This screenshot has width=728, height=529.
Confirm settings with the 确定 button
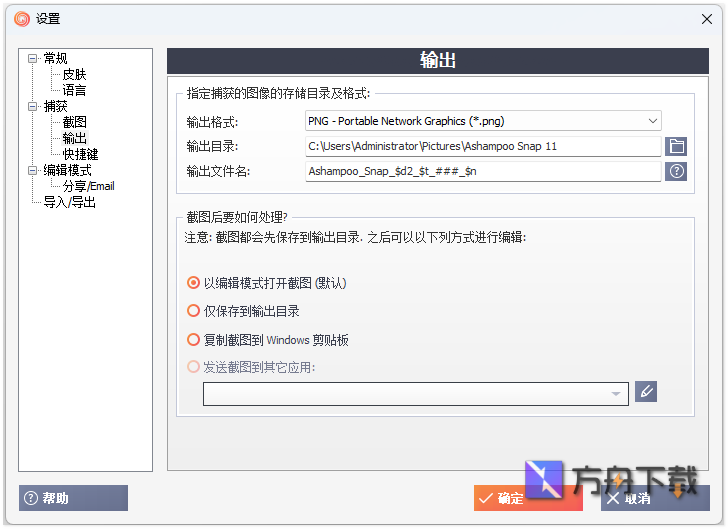click(528, 498)
